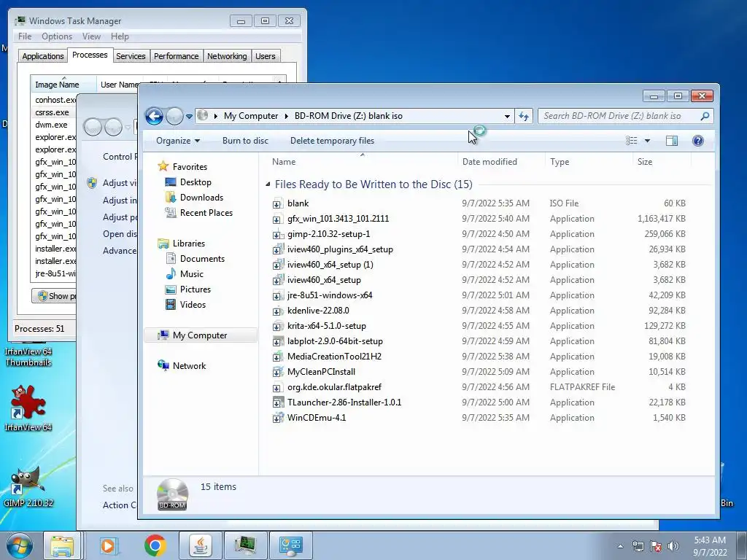Select gfx_win_101.3413_101.2111 file icon
Image resolution: width=747 pixels, height=560 pixels.
pos(276,219)
